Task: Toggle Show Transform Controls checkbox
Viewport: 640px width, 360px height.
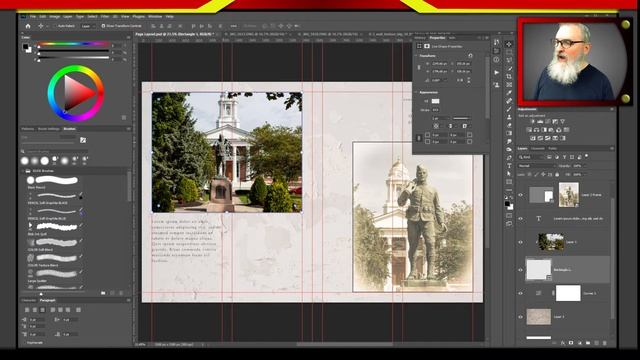Action: tap(103, 26)
